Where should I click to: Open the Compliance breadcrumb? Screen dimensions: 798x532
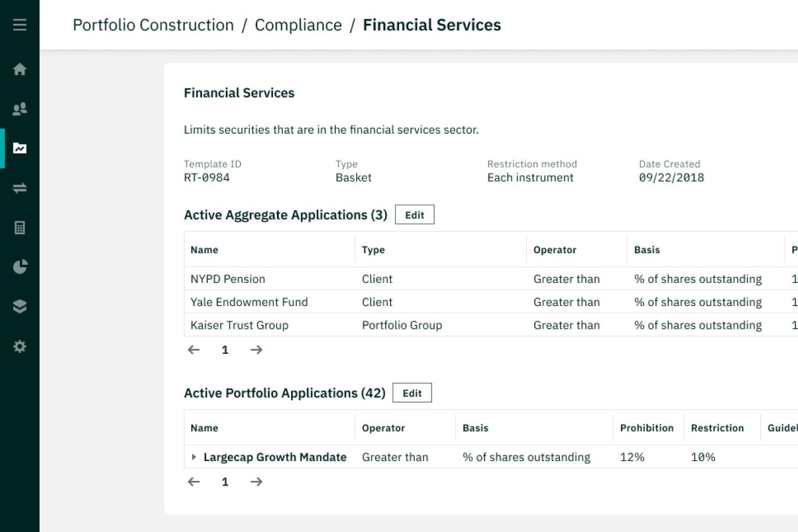299,25
